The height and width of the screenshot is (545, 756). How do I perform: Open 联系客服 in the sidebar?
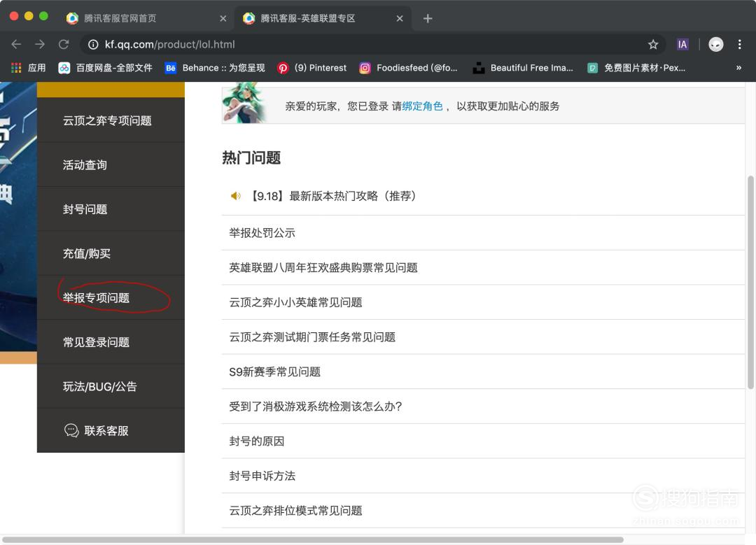(x=111, y=431)
